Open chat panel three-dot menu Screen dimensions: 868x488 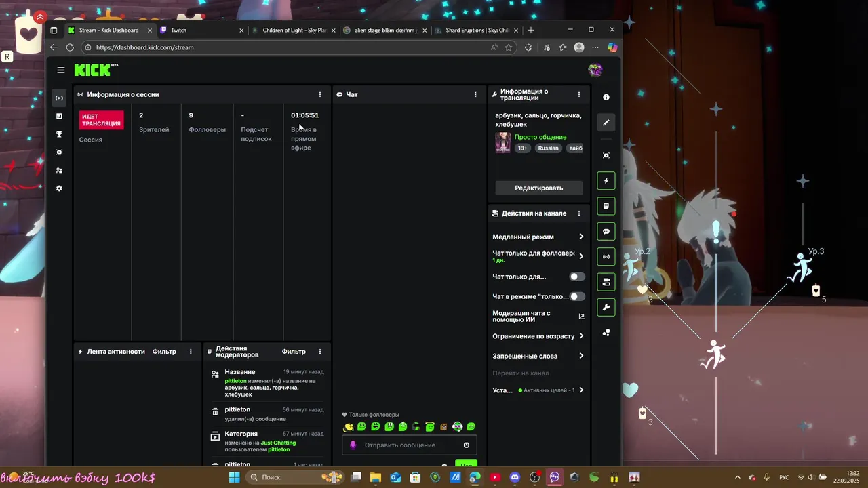(475, 94)
